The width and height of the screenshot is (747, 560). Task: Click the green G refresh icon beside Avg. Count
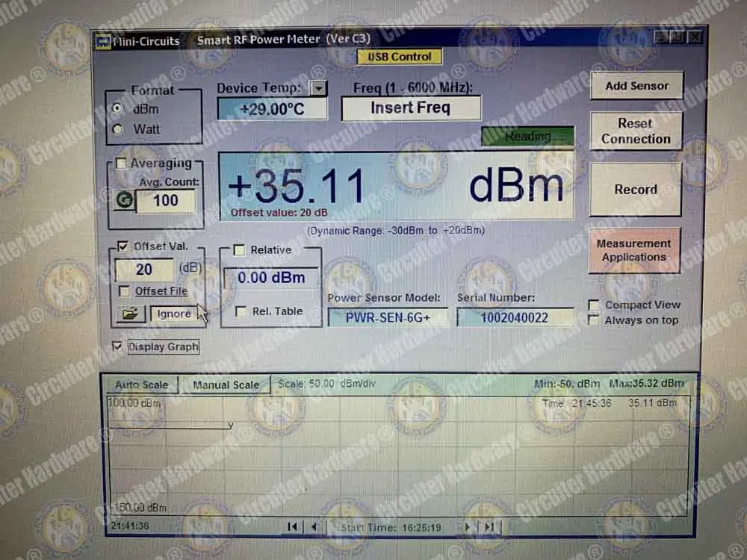pyautogui.click(x=125, y=199)
